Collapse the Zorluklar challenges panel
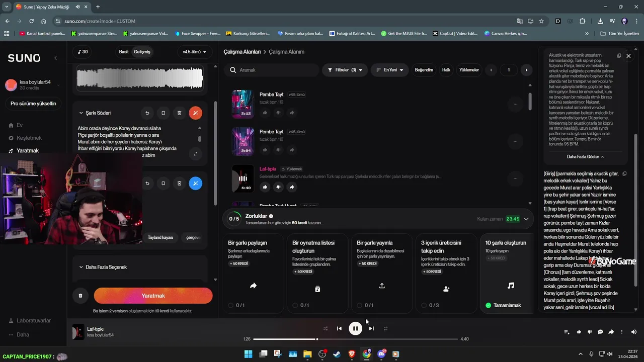Image resolution: width=644 pixels, height=362 pixels. point(526,219)
